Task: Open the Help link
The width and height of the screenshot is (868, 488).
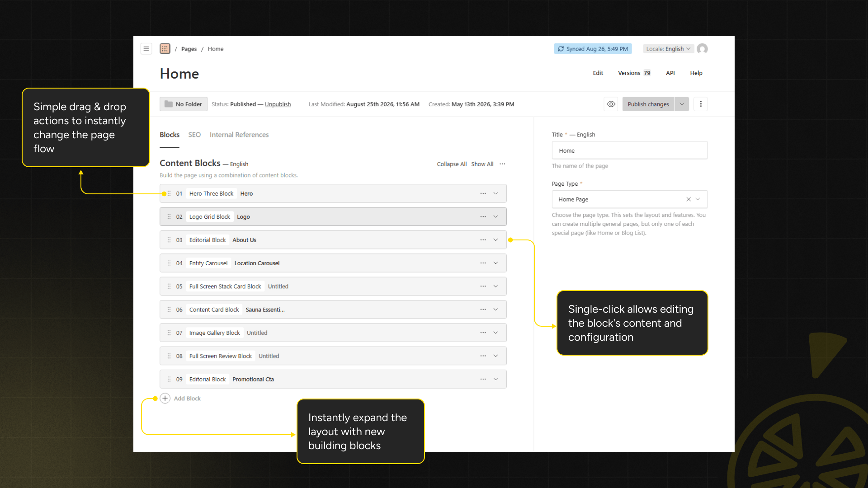Action: pyautogui.click(x=696, y=73)
